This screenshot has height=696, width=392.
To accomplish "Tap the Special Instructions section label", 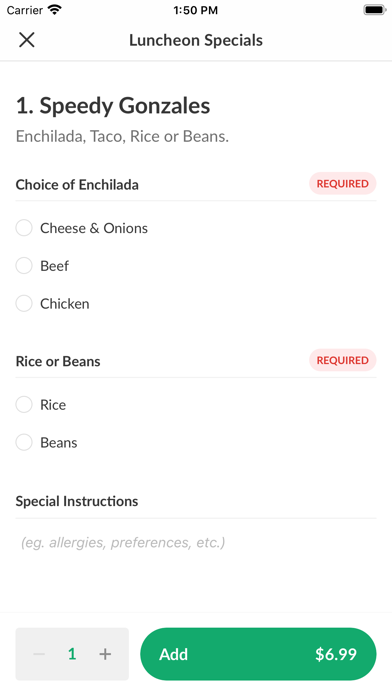I will point(77,501).
